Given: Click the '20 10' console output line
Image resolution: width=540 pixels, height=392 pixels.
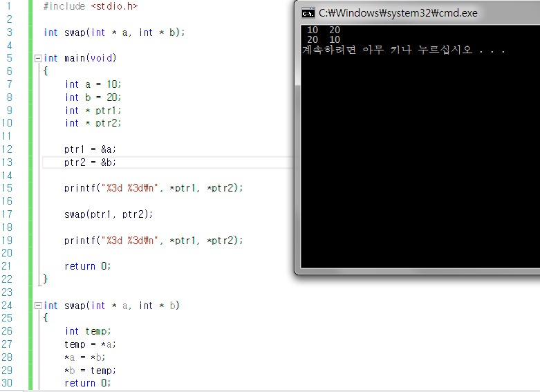Looking at the screenshot, I should 324,39.
